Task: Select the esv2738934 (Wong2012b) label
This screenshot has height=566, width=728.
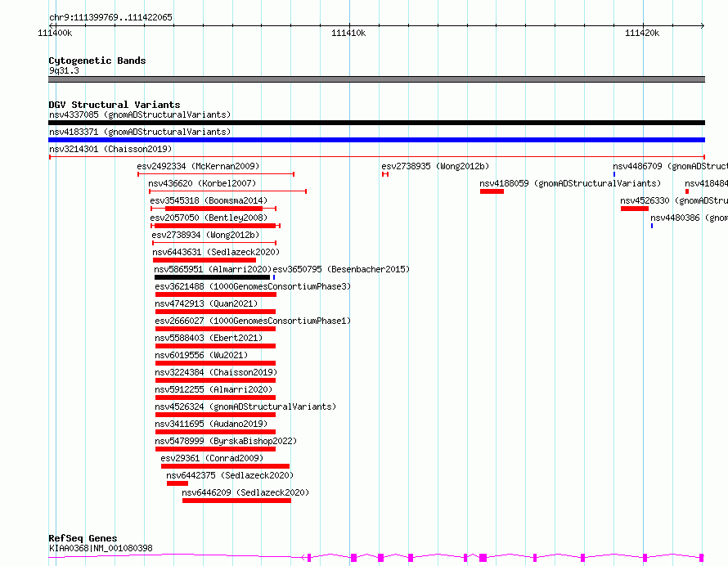Action: click(x=205, y=235)
